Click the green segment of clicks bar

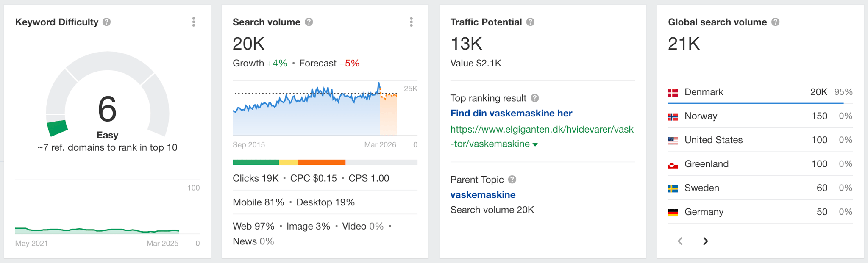256,162
